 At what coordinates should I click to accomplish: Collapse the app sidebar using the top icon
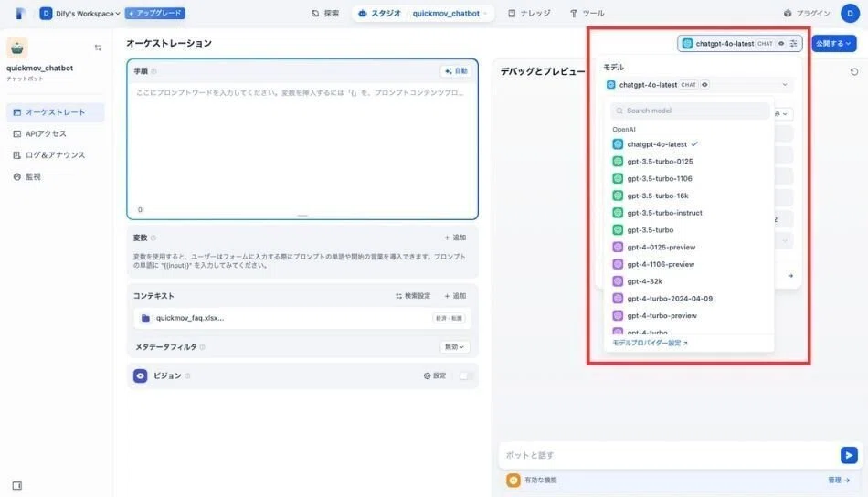[x=98, y=48]
